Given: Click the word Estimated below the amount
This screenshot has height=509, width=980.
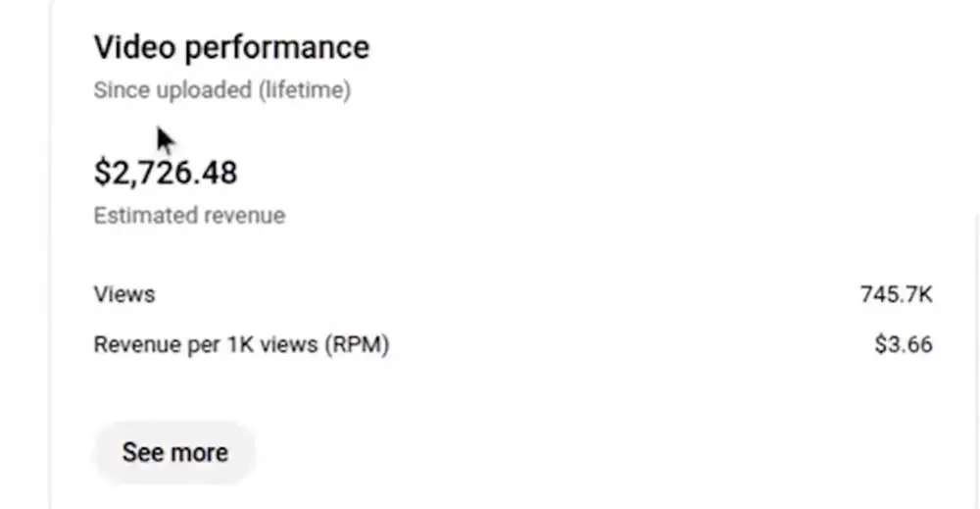Looking at the screenshot, I should [138, 216].
